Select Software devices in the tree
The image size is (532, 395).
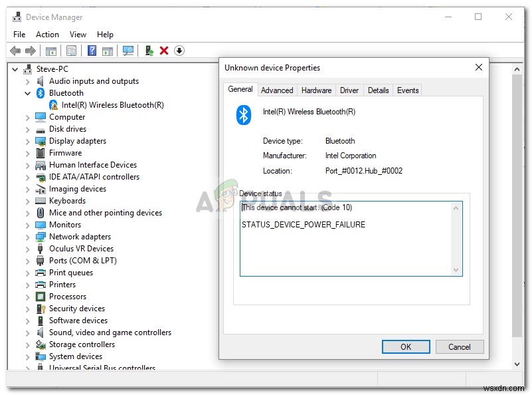(x=78, y=321)
